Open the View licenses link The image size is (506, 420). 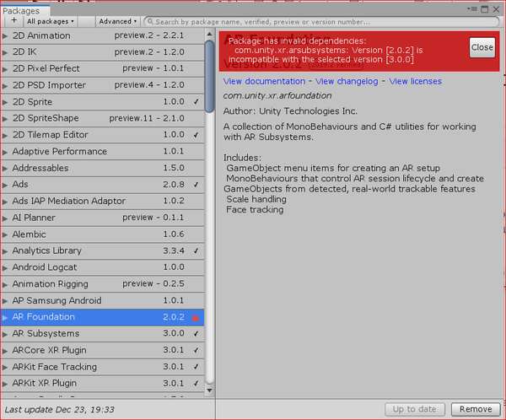(415, 81)
